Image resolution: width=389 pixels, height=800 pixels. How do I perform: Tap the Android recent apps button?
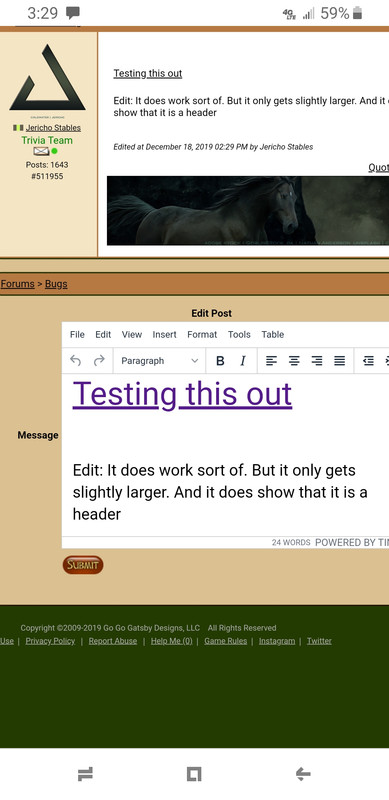tap(85, 774)
